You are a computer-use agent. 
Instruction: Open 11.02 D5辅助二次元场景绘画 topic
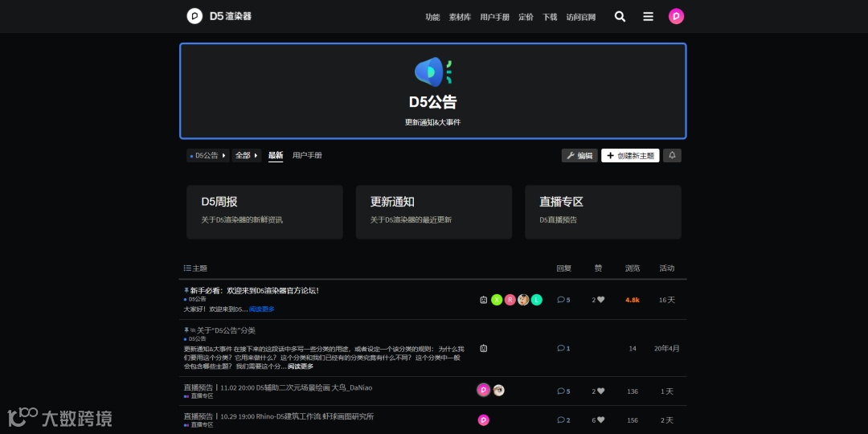pos(278,387)
